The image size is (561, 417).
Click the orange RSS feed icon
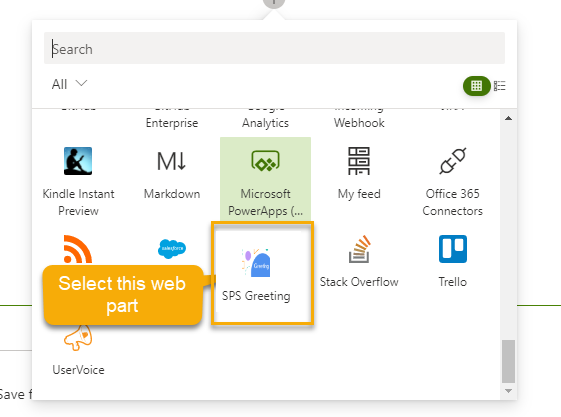coord(78,249)
